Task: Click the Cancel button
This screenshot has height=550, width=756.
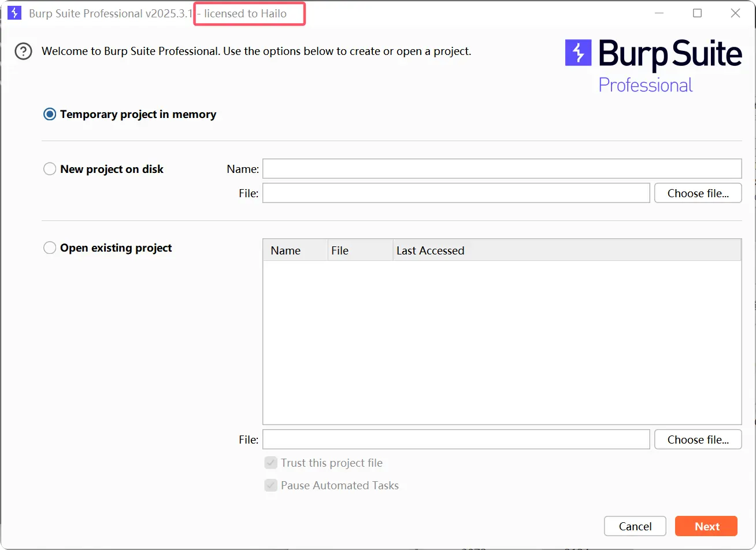Action: (635, 526)
